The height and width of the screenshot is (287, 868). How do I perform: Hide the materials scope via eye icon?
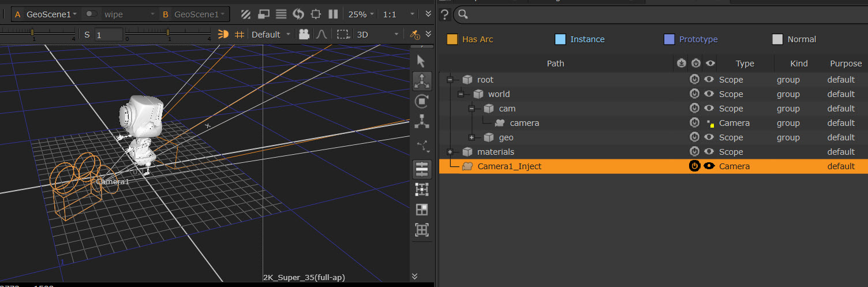709,152
